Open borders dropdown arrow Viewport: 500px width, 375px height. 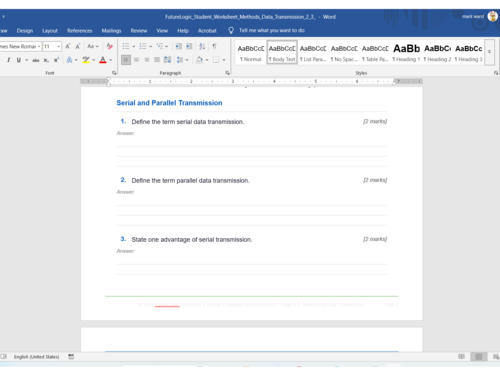(x=224, y=60)
